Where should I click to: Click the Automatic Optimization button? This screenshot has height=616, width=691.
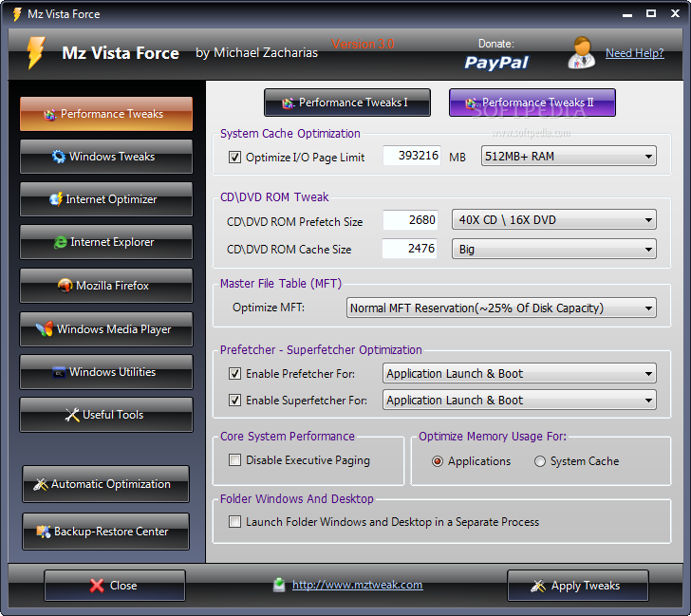pyautogui.click(x=105, y=484)
